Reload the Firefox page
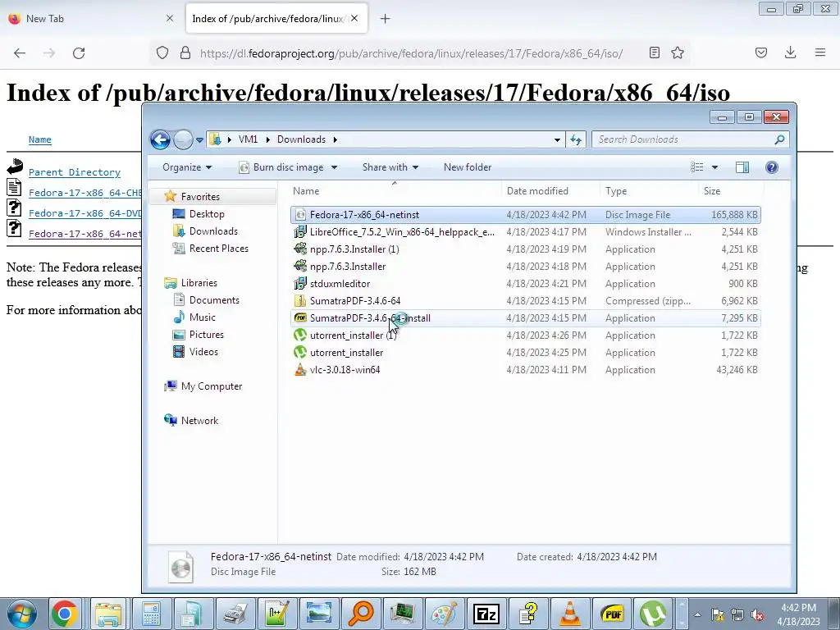 pos(79,53)
